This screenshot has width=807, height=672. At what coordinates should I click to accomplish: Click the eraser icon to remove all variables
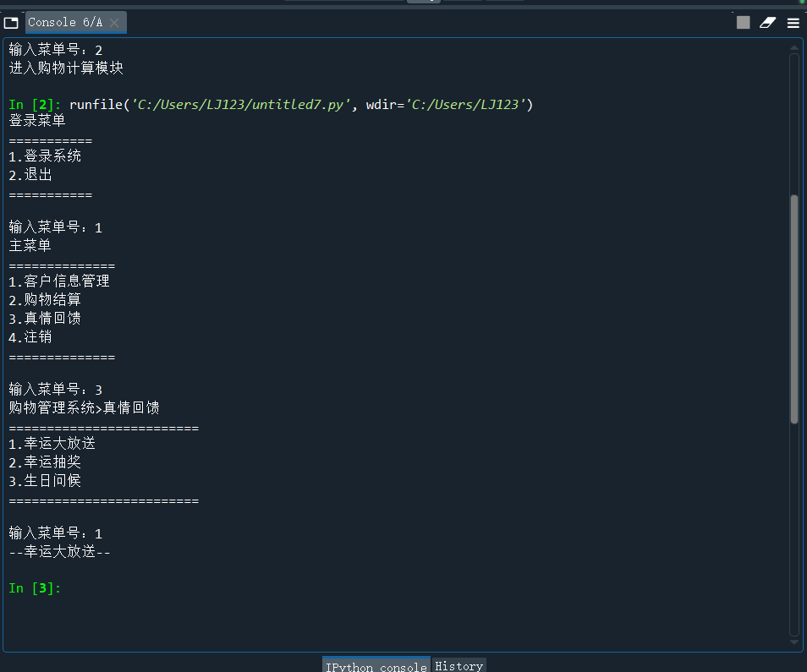(x=767, y=23)
